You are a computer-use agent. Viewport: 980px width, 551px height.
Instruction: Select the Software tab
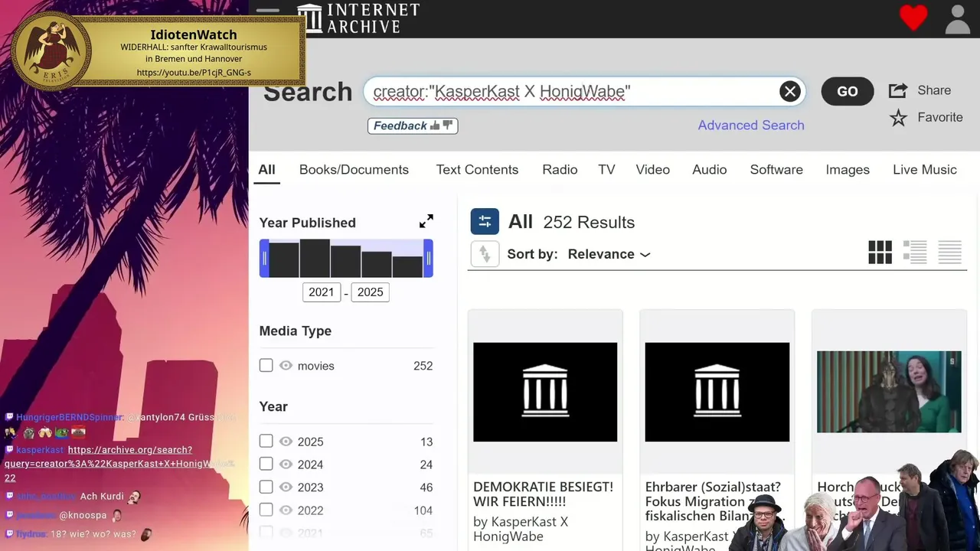pyautogui.click(x=776, y=170)
